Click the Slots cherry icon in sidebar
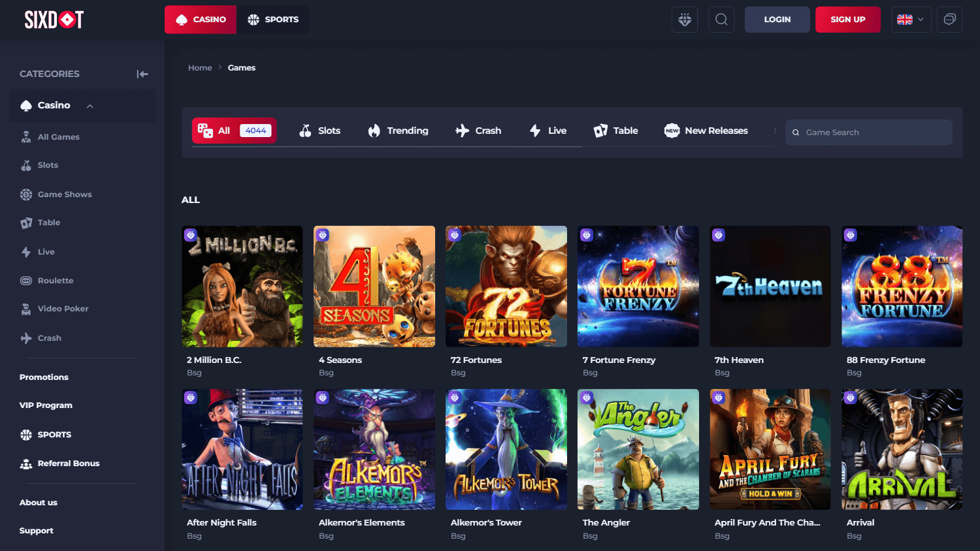This screenshot has width=980, height=551. [x=26, y=165]
